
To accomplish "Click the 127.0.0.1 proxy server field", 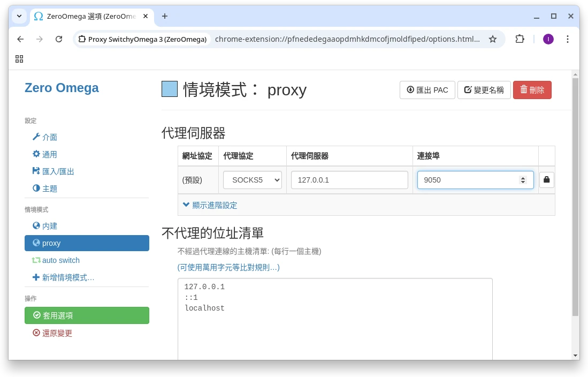I will coord(349,180).
